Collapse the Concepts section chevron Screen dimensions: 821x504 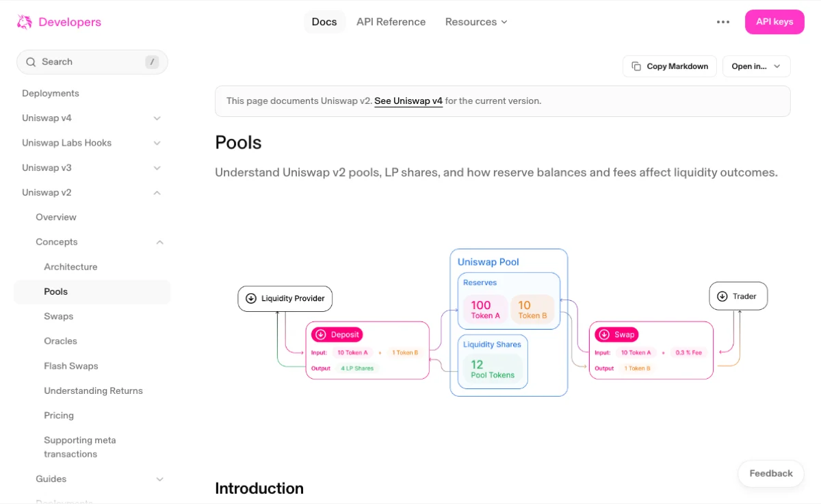tap(159, 242)
